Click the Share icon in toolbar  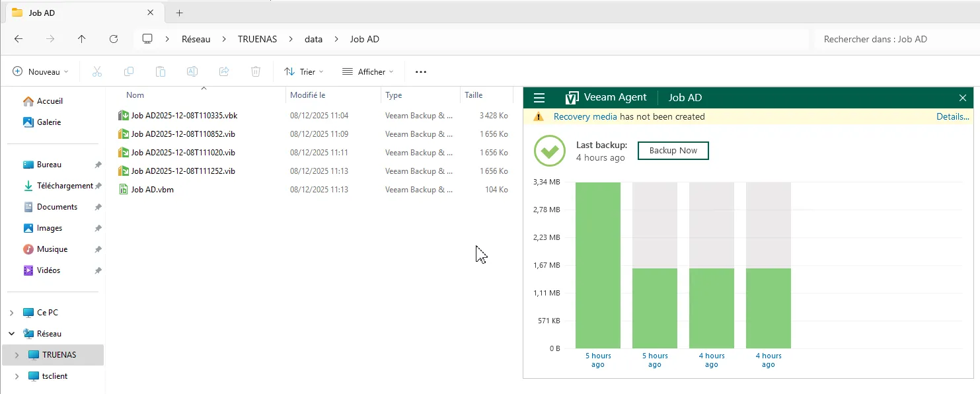click(224, 71)
